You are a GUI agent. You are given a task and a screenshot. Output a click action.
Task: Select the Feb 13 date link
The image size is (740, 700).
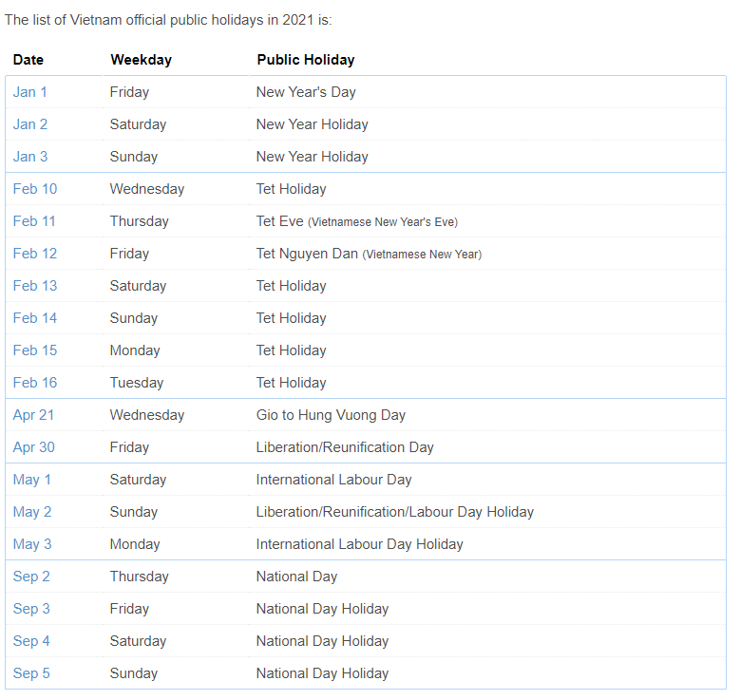[x=35, y=286]
